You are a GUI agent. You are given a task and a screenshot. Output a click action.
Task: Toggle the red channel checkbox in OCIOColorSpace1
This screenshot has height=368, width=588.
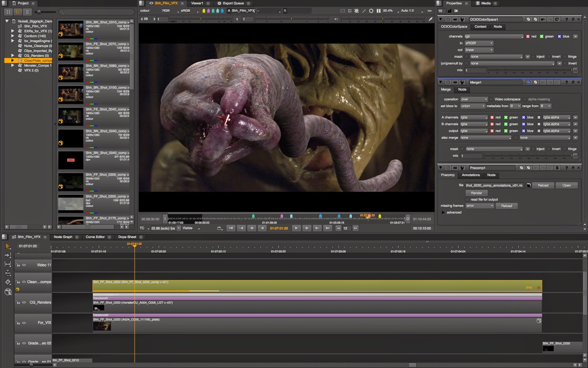(x=528, y=36)
